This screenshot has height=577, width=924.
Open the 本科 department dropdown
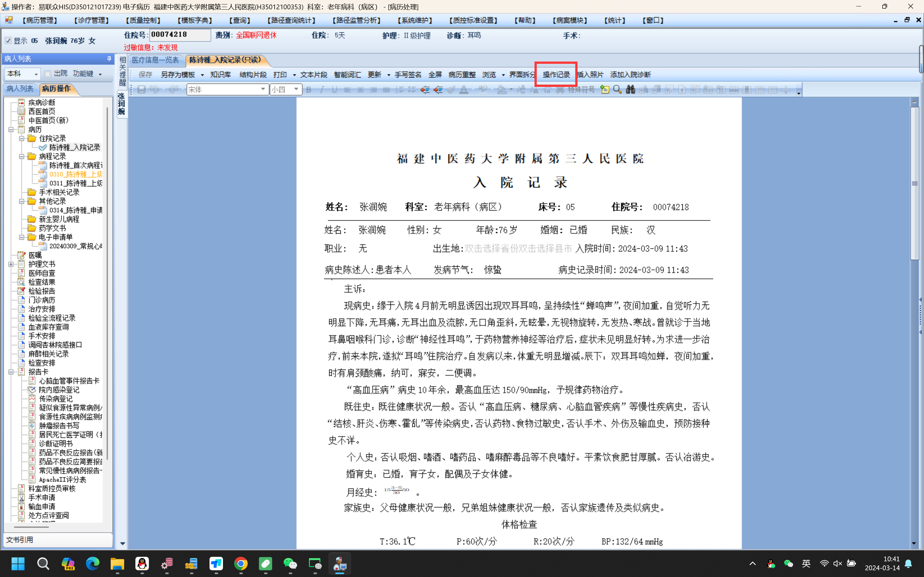(36, 74)
